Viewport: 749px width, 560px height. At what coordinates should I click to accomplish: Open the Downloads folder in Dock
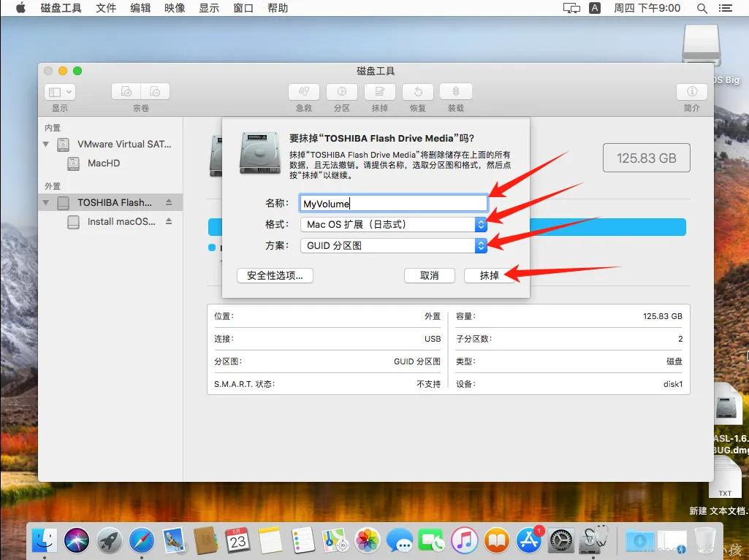(639, 541)
